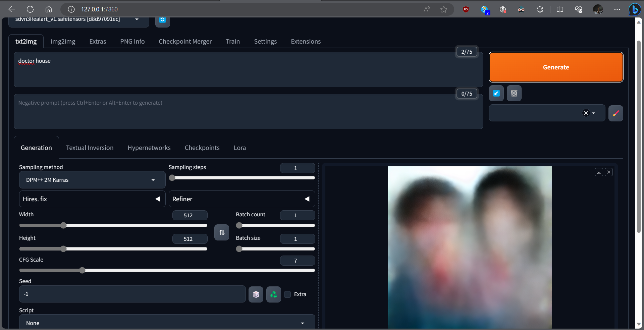Enable the Extra seed checkbox

pos(287,294)
